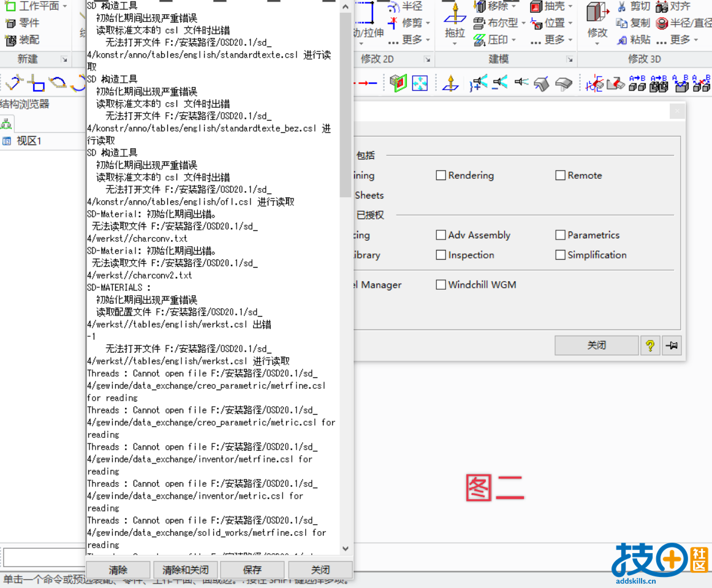Expand the 修剪 dropdown arrow

tap(428, 23)
